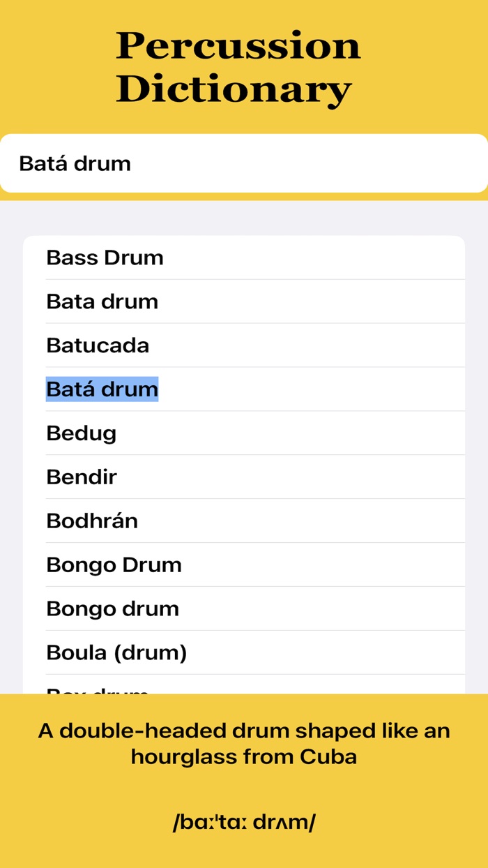
Task: Click the phonetic pronunciation text
Action: click(x=244, y=822)
